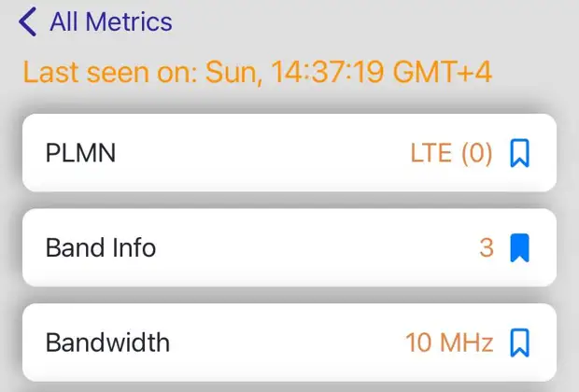This screenshot has width=579, height=392.
Task: Bookmark the PLMN metric
Action: (519, 153)
